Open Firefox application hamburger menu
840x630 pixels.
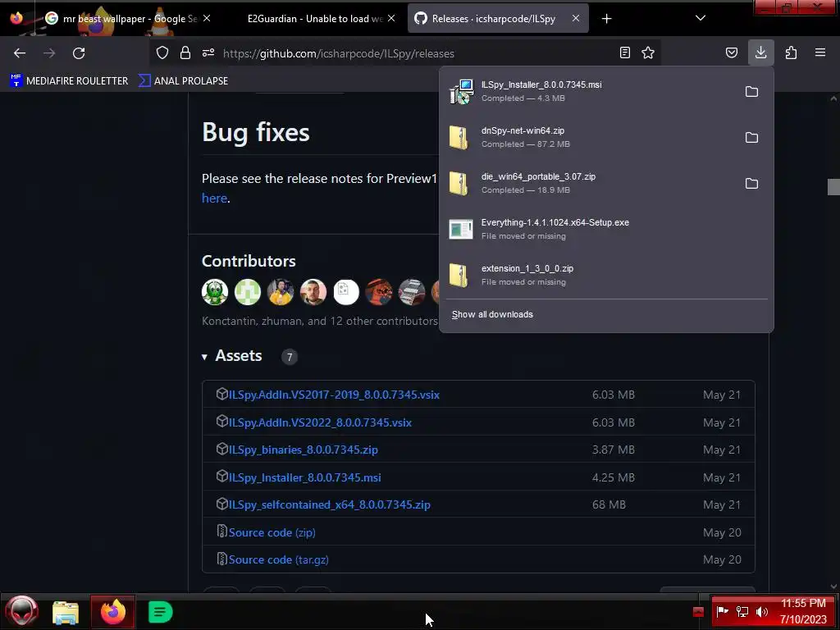[x=820, y=52]
